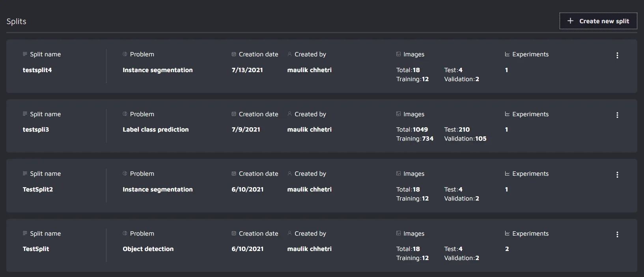Click the Experiments chart icon in testspli3 row
The image size is (644, 277).
[x=507, y=114]
